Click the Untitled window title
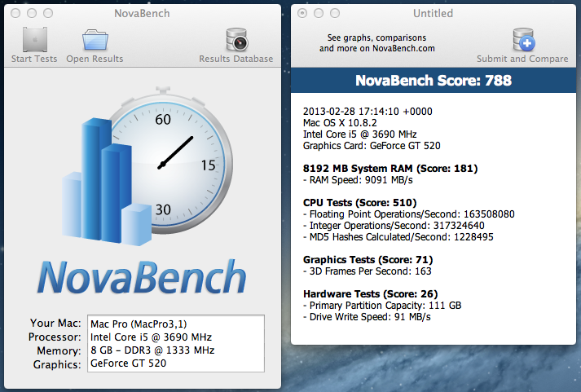The width and height of the screenshot is (581, 392). pos(433,13)
